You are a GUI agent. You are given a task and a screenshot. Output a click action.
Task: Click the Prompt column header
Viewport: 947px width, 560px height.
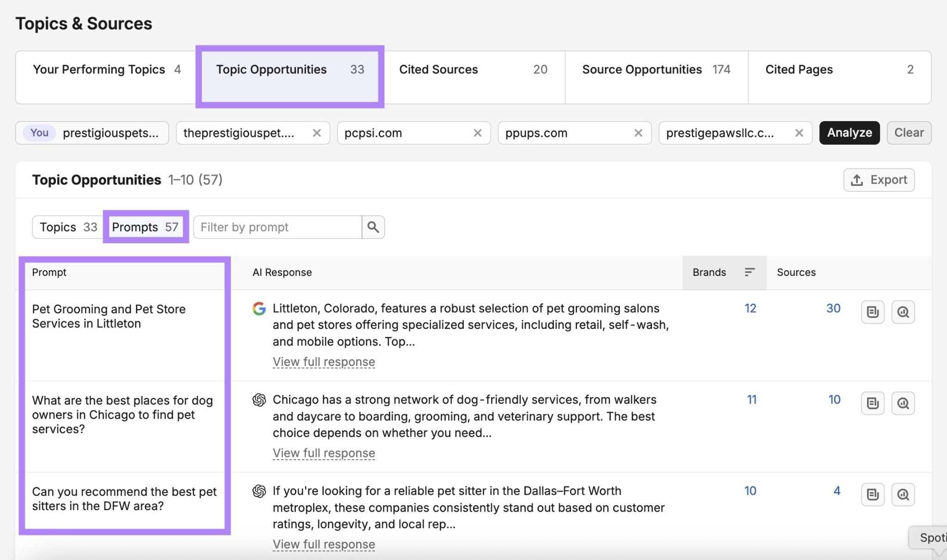point(49,273)
